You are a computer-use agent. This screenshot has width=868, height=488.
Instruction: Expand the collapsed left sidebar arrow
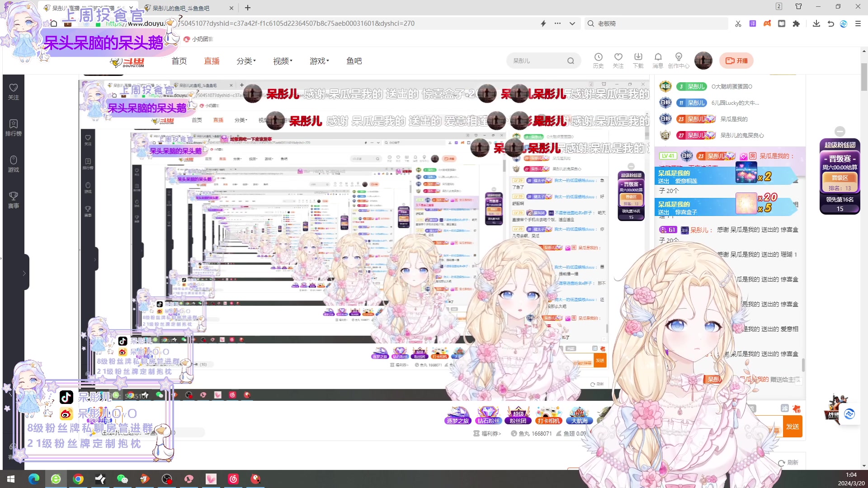click(x=24, y=273)
